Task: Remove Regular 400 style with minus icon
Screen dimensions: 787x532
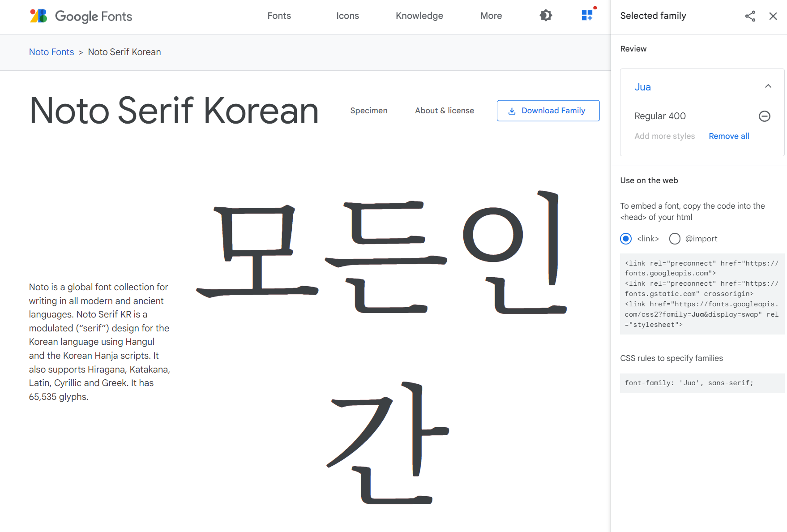Action: [x=765, y=116]
